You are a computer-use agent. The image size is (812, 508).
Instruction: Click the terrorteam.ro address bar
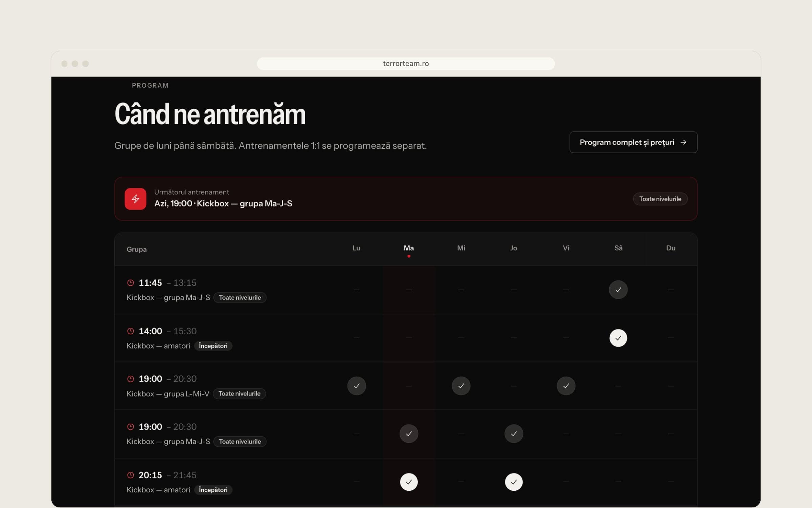(x=406, y=64)
